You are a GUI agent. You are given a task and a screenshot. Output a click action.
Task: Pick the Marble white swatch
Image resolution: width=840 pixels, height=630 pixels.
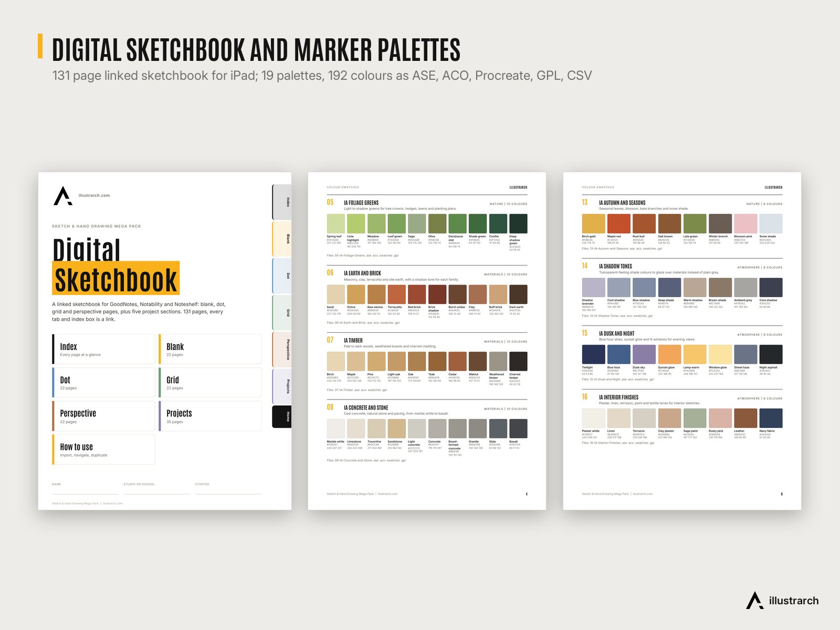[x=336, y=428]
